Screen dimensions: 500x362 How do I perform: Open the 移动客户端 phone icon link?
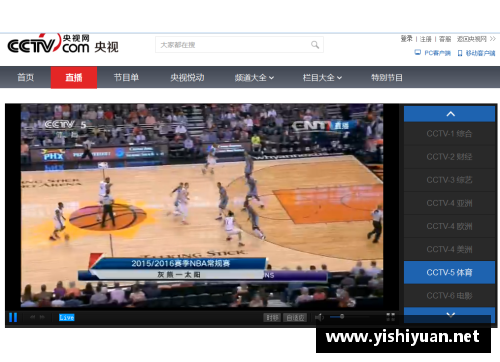tap(460, 53)
